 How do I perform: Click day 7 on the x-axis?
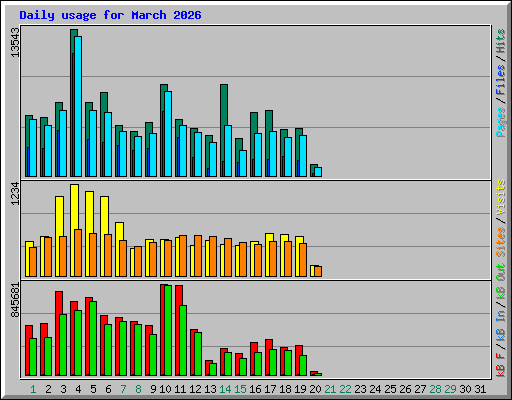[x=123, y=389]
